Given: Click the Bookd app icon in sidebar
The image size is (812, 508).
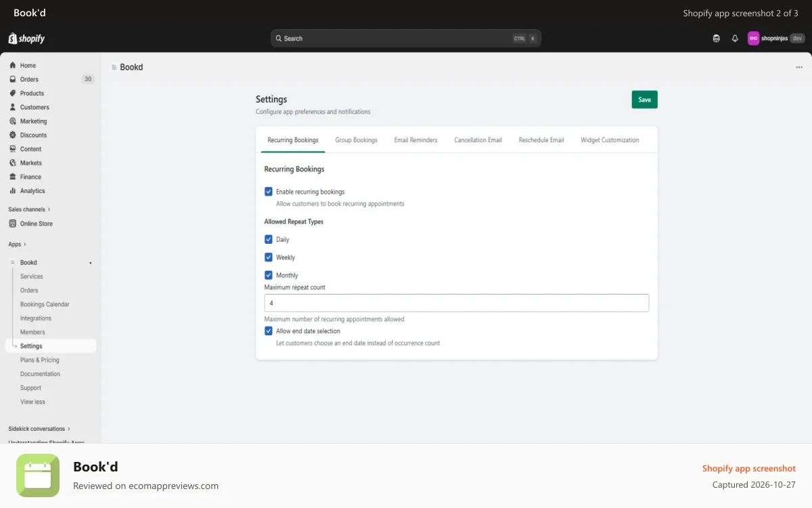Looking at the screenshot, I should [x=13, y=262].
